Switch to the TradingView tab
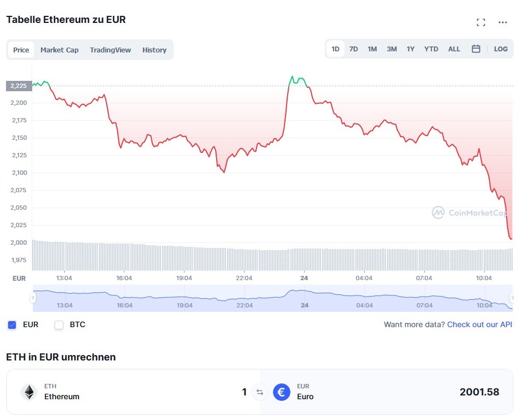Image resolution: width=523 pixels, height=420 pixels. pyautogui.click(x=110, y=50)
